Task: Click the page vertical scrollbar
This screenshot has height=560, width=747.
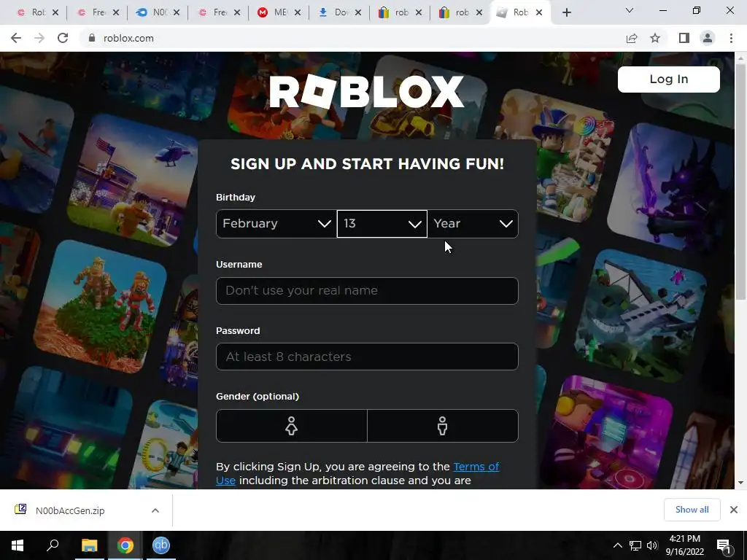Action: coord(740,181)
